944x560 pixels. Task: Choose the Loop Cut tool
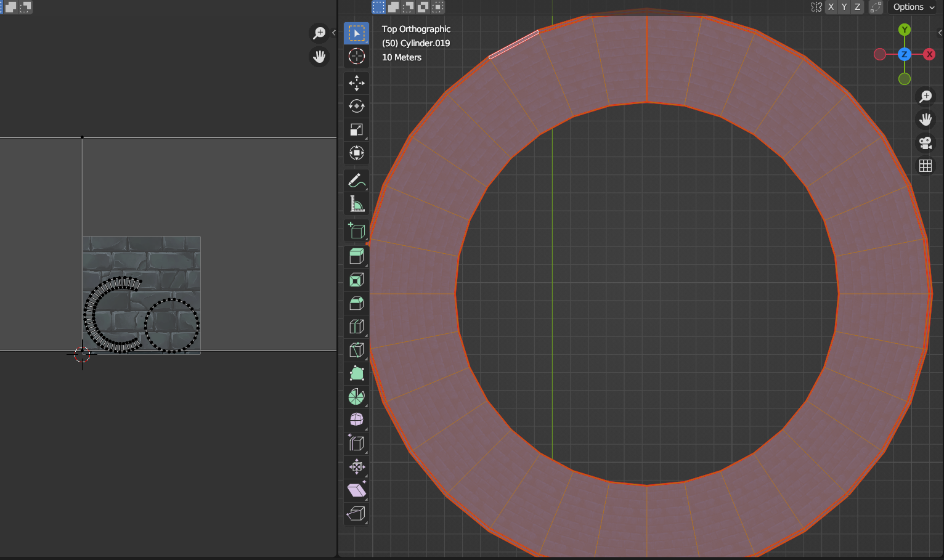[x=356, y=327]
